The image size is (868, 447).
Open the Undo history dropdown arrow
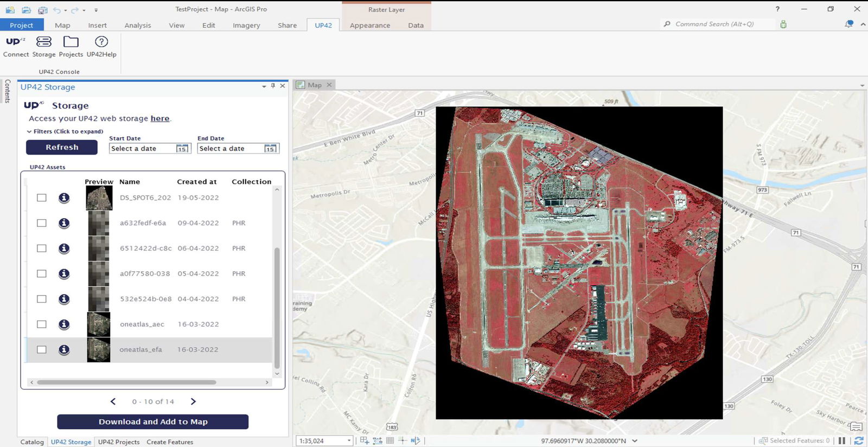point(66,10)
